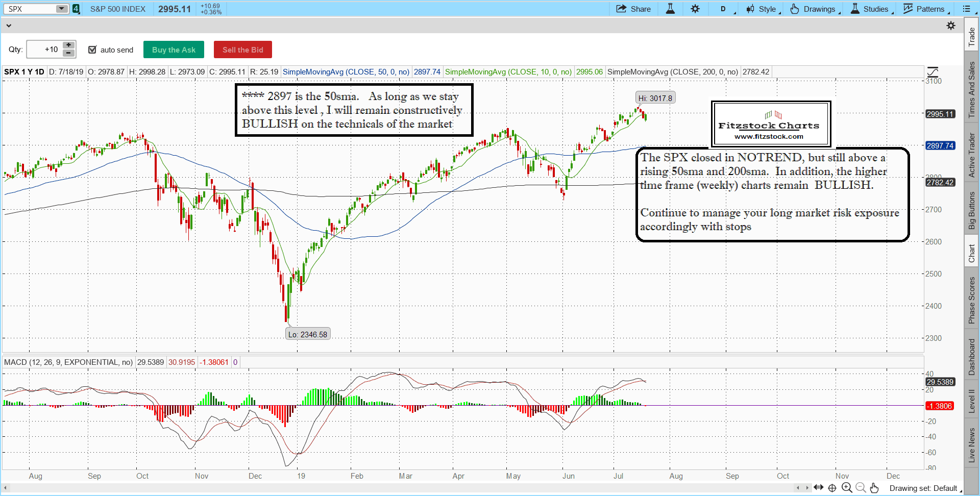
Task: Switch to the Active Trader side tab
Action: 972,155
